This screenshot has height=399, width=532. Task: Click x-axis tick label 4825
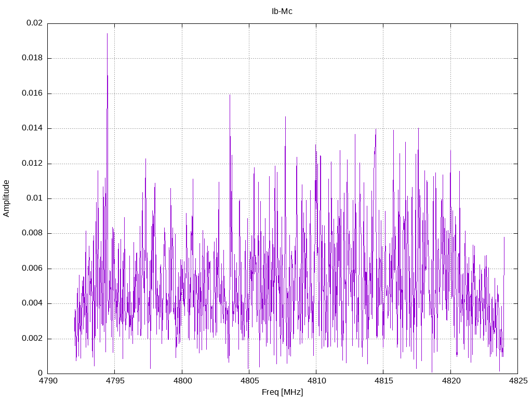click(x=518, y=381)
